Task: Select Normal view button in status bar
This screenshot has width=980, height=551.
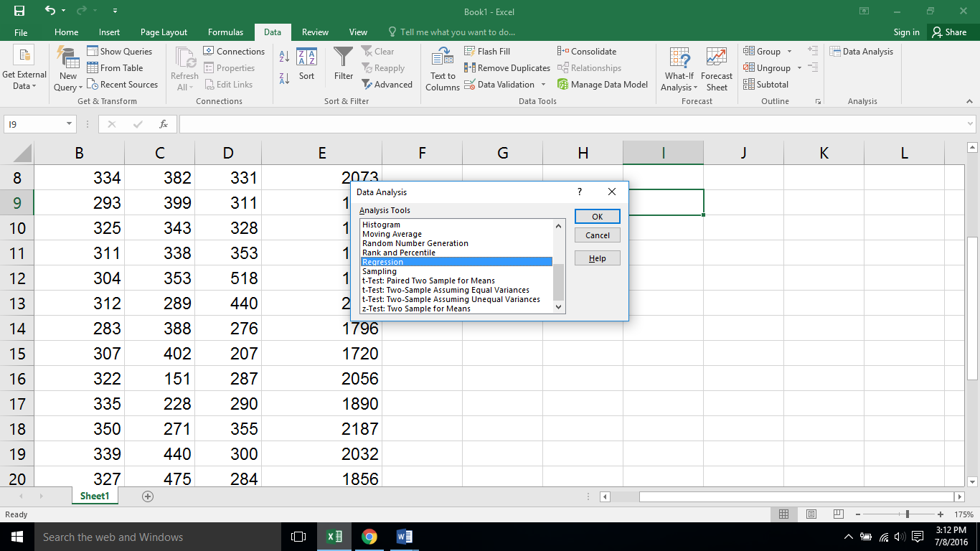Action: click(x=783, y=514)
